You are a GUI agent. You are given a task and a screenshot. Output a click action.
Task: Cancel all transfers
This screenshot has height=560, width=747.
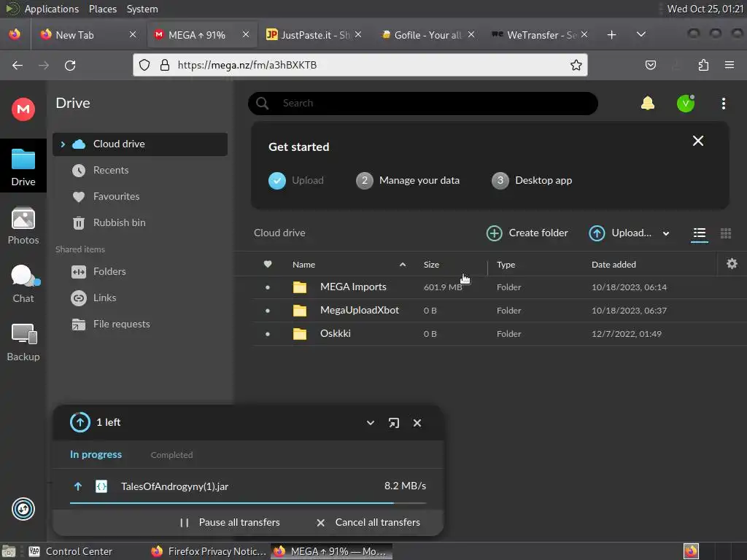368,522
